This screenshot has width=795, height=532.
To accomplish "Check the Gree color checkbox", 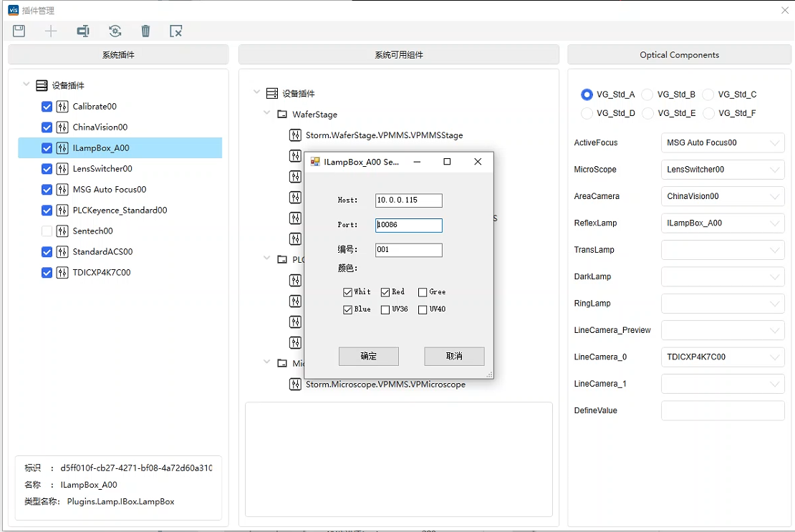I will click(x=423, y=292).
